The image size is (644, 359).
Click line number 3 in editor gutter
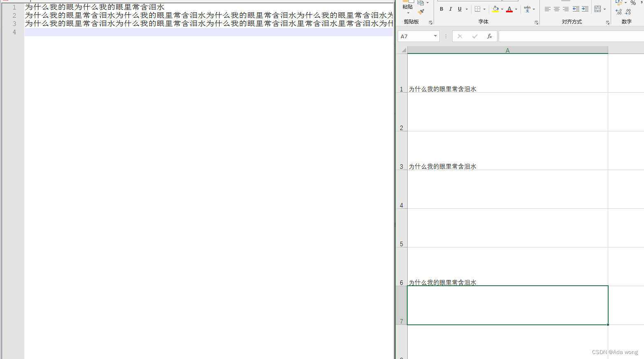(x=14, y=23)
